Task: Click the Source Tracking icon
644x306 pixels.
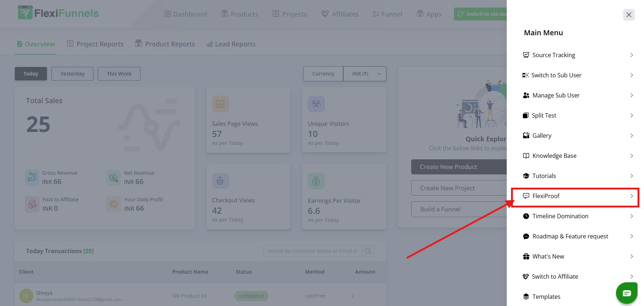Action: (x=526, y=55)
